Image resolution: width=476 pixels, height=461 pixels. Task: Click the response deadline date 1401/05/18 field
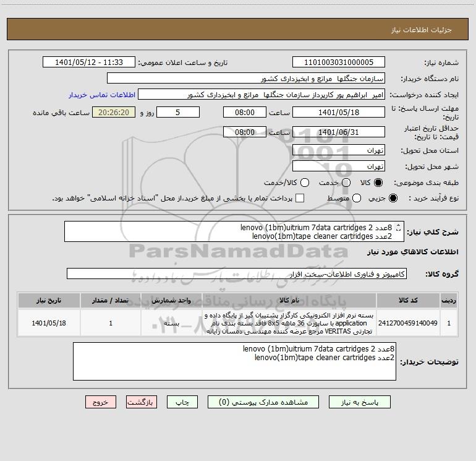coord(339,112)
